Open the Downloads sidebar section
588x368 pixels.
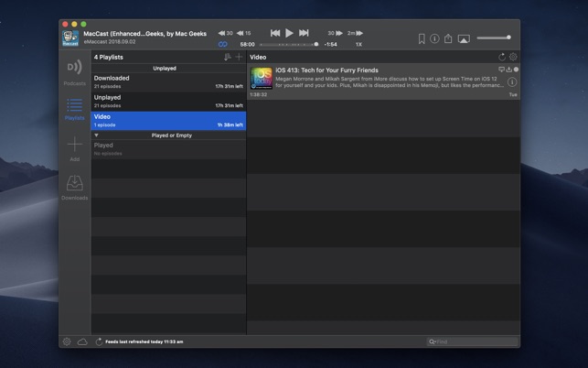click(75, 188)
